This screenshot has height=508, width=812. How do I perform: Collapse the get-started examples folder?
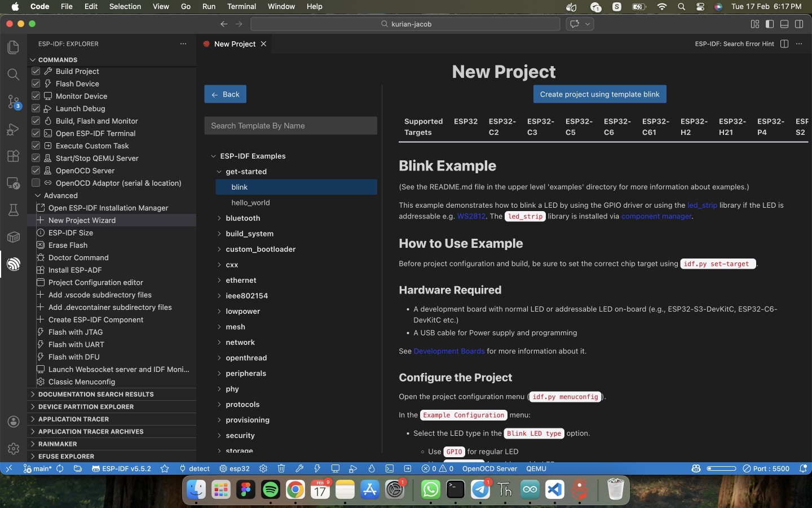click(246, 172)
